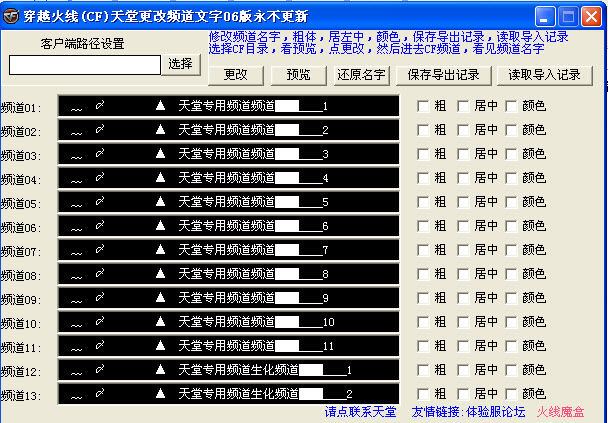This screenshot has height=423, width=608.
Task: Click 读取导入记录 button
Action: click(544, 75)
